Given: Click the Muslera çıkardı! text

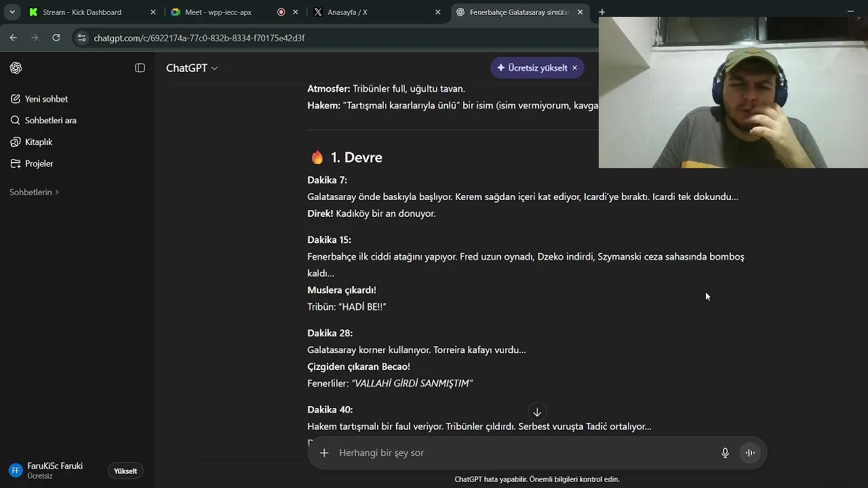Looking at the screenshot, I should 342,290.
